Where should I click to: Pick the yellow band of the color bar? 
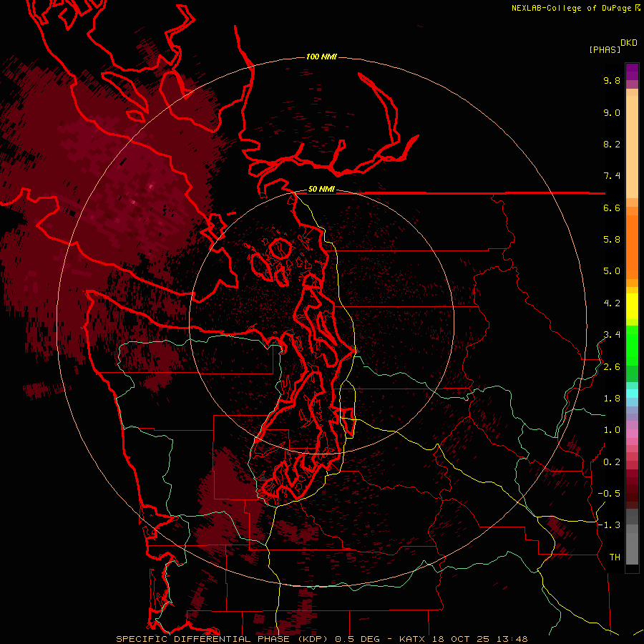[x=632, y=306]
